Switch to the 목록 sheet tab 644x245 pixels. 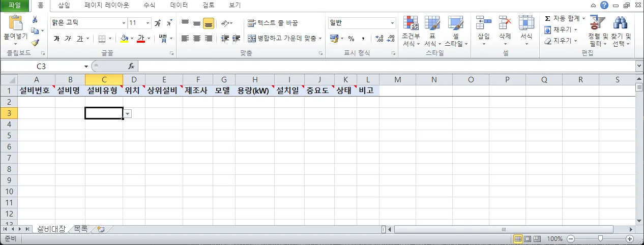click(x=80, y=229)
